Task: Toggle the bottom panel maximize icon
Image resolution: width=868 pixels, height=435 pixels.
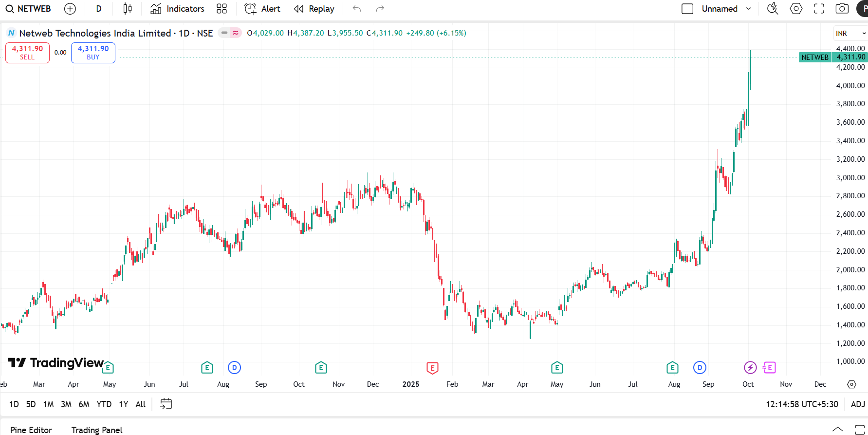Action: click(860, 430)
